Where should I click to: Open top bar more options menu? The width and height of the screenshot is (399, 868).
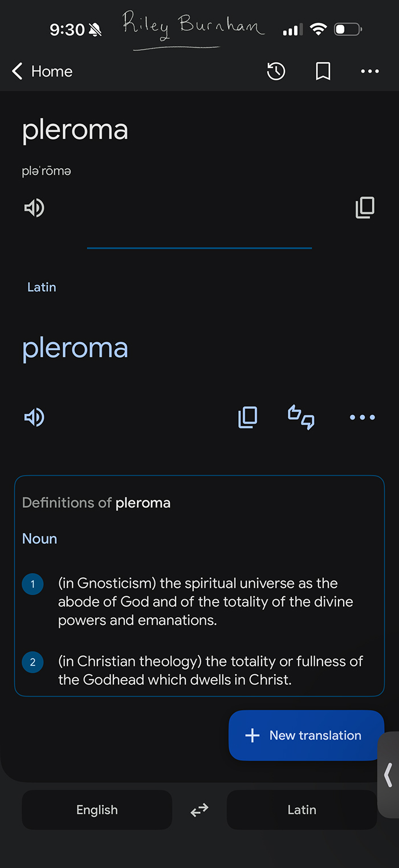click(370, 71)
